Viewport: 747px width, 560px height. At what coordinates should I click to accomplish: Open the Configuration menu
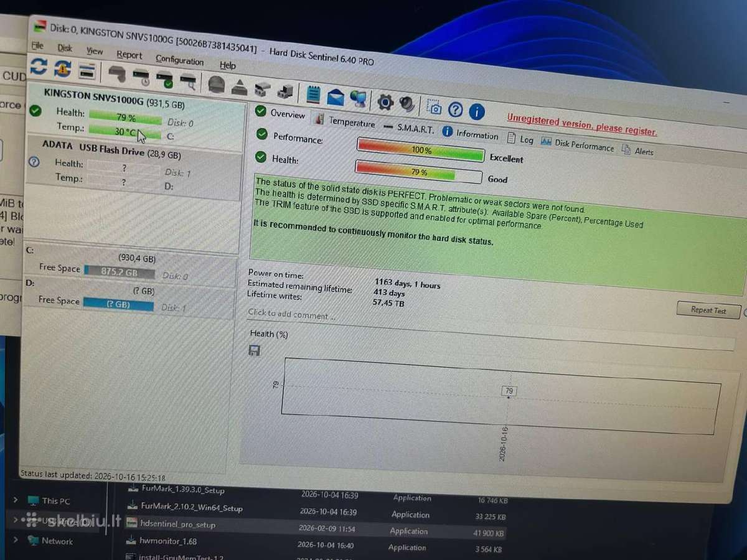point(179,60)
